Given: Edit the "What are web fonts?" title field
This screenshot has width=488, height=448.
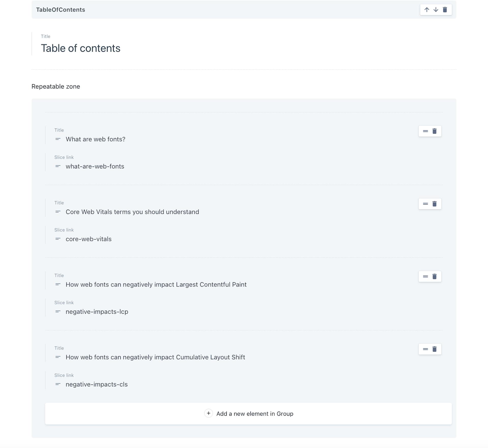Looking at the screenshot, I should [95, 139].
